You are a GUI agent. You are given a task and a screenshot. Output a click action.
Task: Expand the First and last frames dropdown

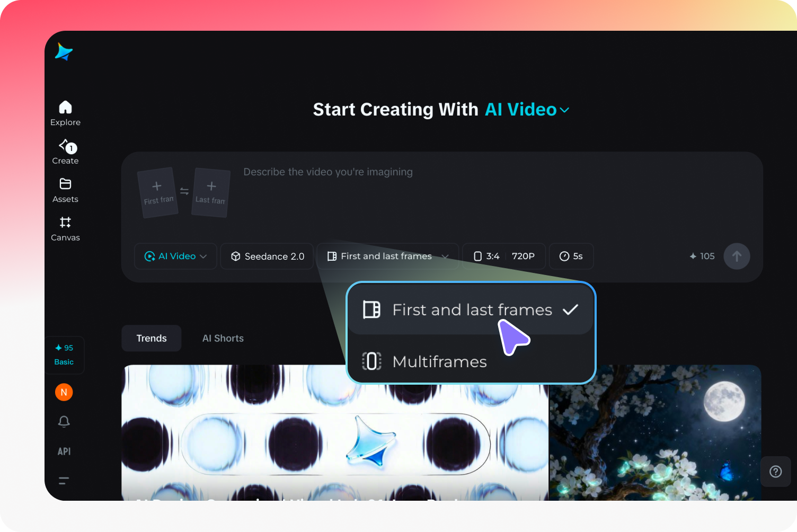[388, 256]
